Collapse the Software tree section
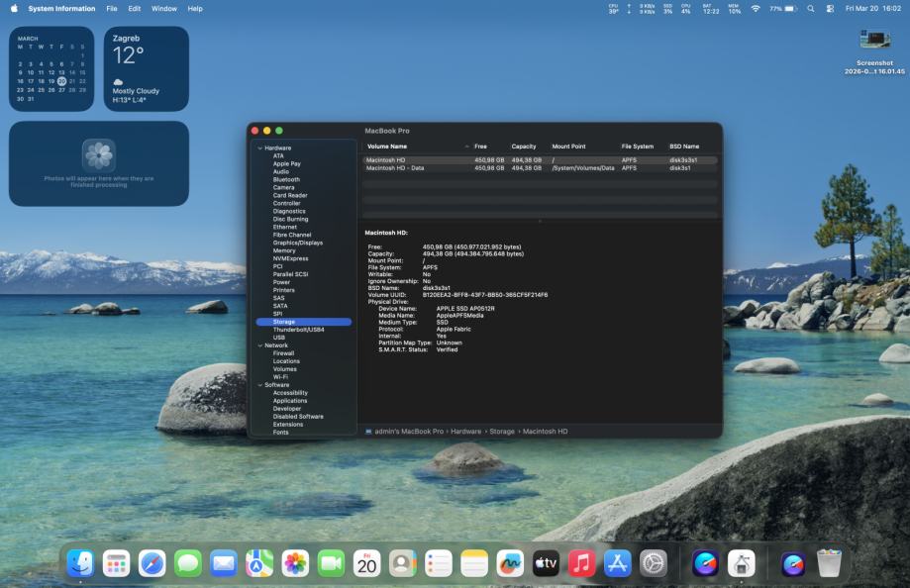 pyautogui.click(x=260, y=385)
